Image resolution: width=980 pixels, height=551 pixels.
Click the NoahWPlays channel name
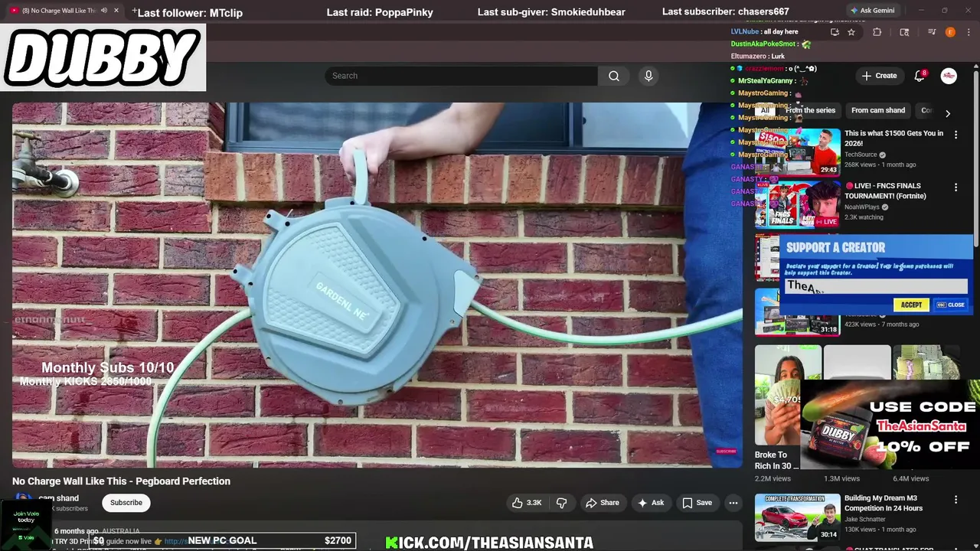861,207
